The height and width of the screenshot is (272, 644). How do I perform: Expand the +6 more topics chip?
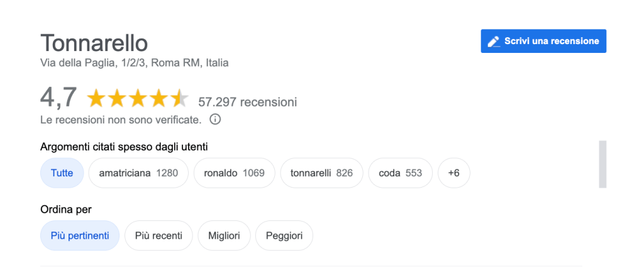click(x=454, y=173)
